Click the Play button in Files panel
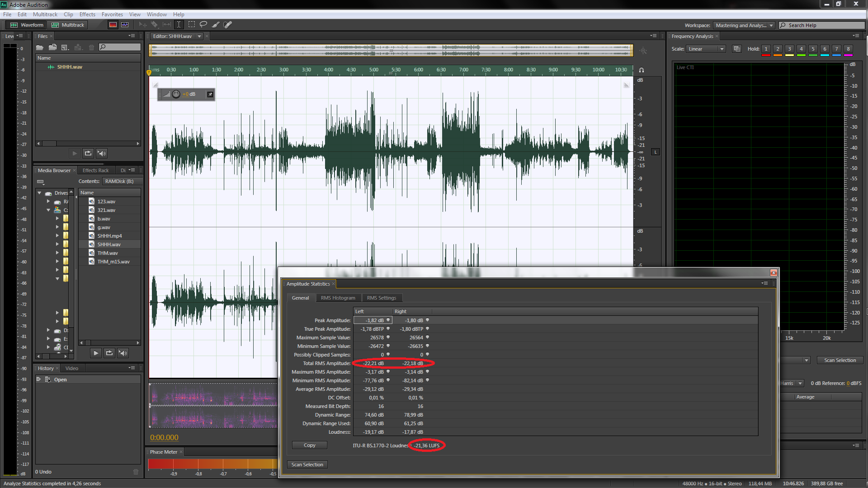 click(x=75, y=154)
